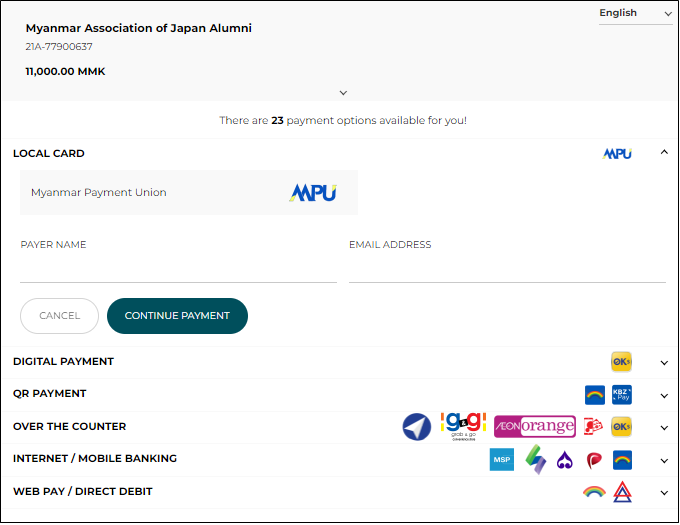
Task: Expand the Digital Payment section chevron
Action: [x=664, y=363]
